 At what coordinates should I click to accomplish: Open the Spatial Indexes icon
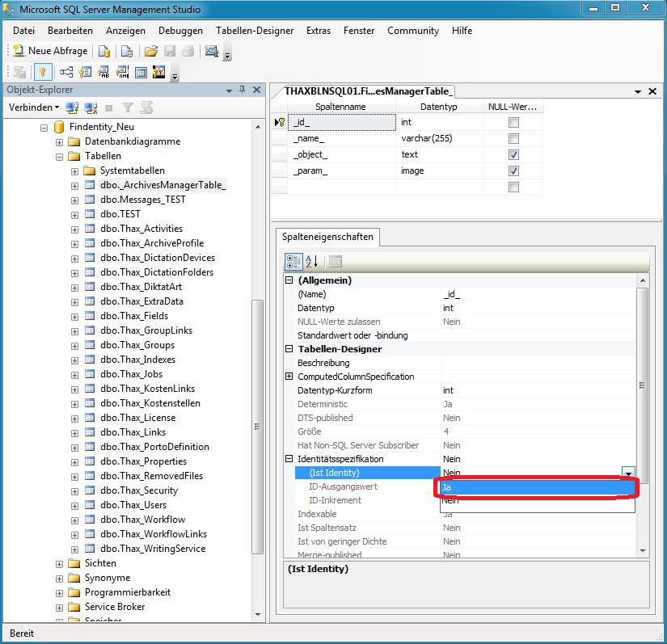click(159, 72)
